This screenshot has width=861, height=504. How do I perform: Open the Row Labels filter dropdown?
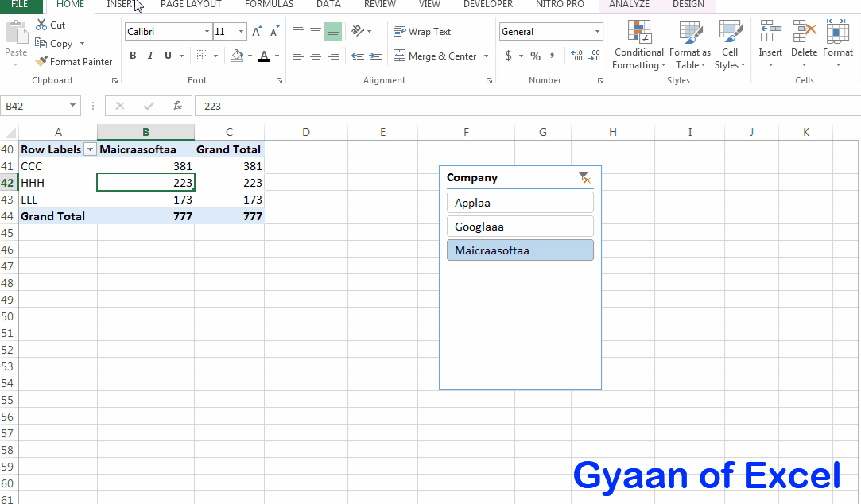coord(90,149)
